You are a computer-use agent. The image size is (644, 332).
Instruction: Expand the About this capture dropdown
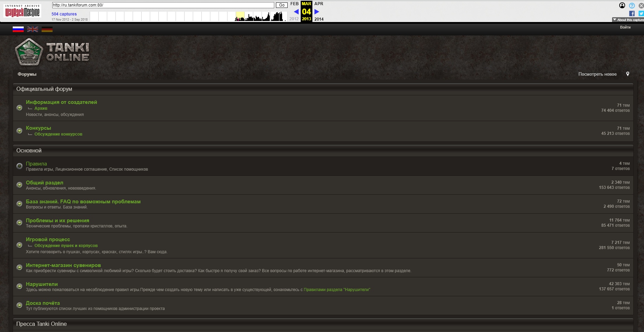pos(628,20)
